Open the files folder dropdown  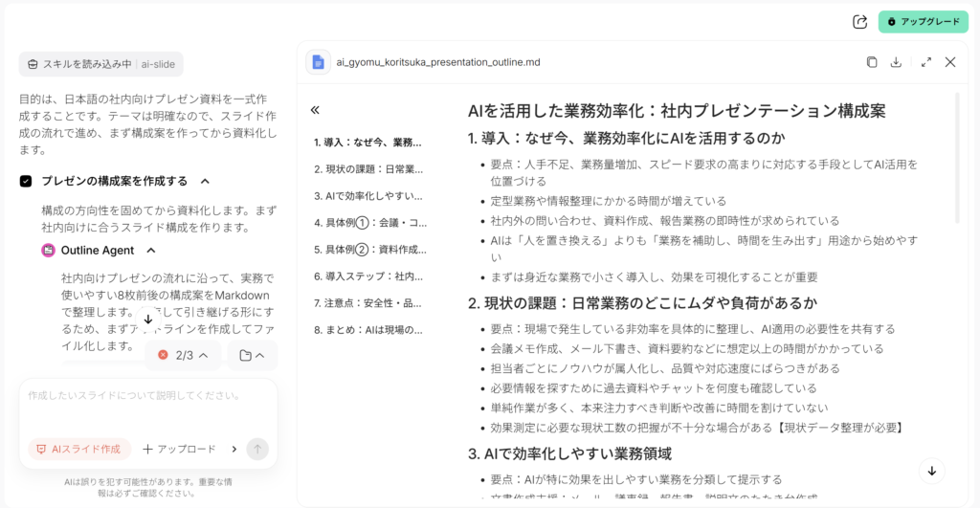[253, 356]
